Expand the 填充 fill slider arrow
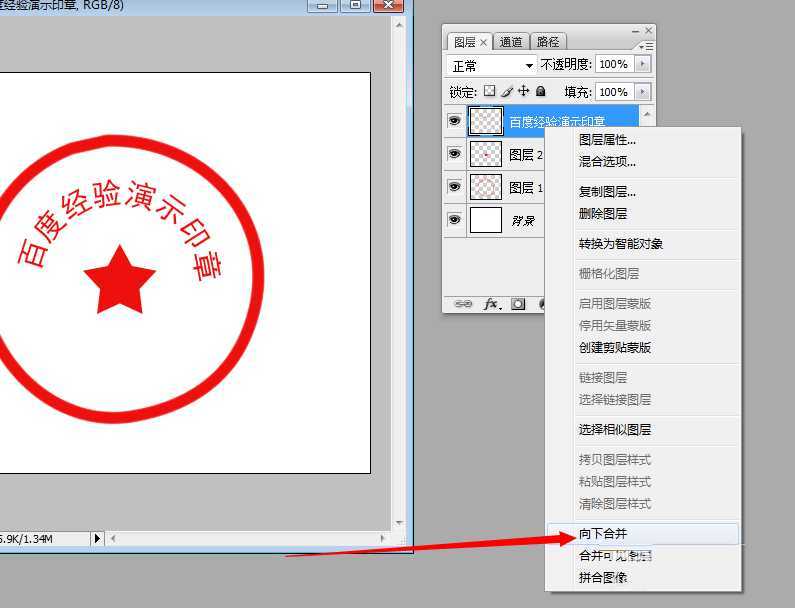 [642, 92]
